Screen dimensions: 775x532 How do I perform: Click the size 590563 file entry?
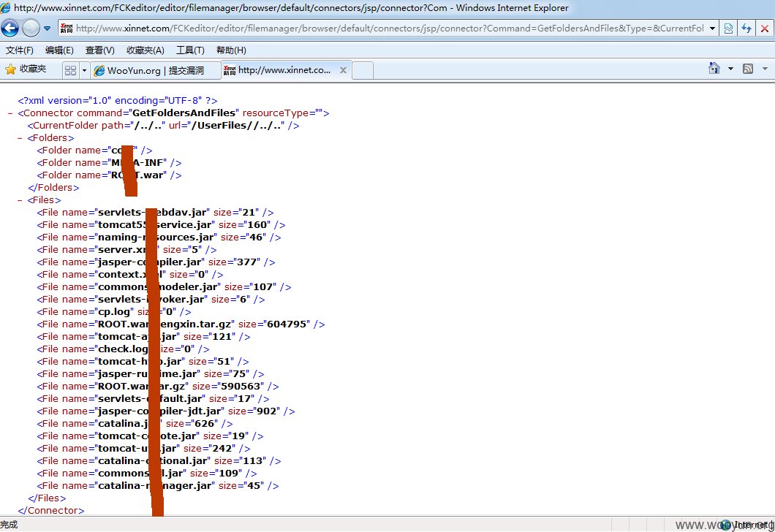point(158,387)
